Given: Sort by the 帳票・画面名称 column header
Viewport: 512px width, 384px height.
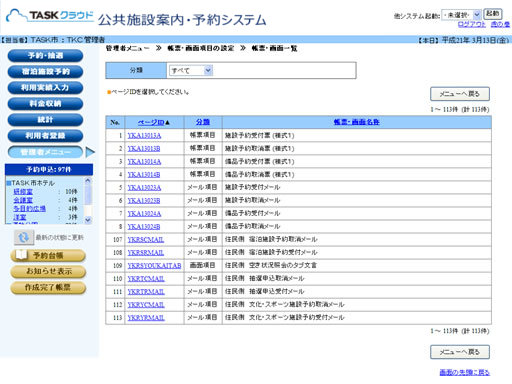Looking at the screenshot, I should [x=357, y=122].
